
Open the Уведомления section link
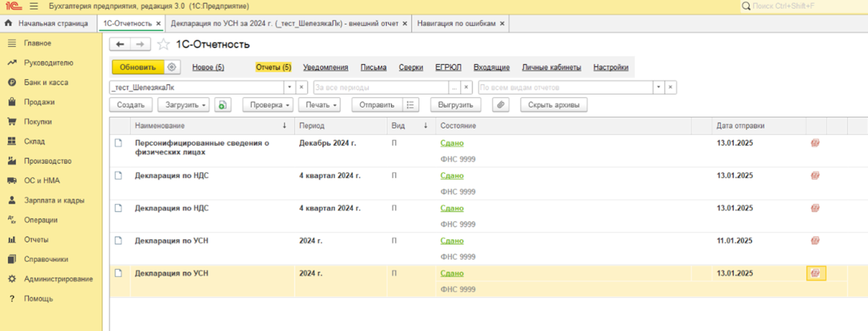tap(325, 67)
